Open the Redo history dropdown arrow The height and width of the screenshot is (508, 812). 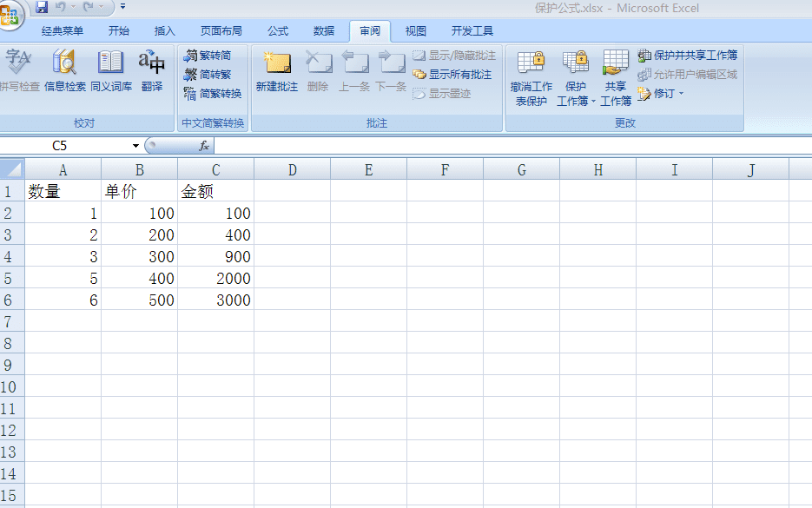click(x=101, y=7)
